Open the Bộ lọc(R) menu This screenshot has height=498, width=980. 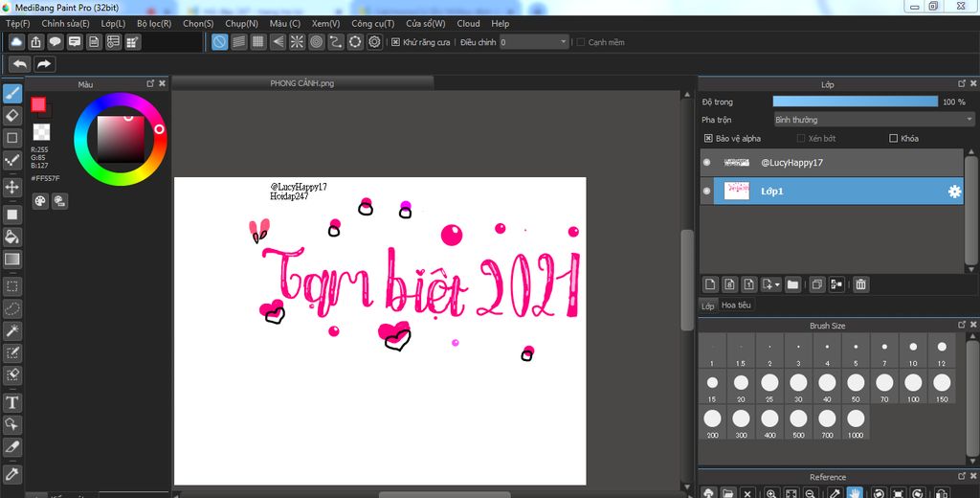click(x=154, y=23)
